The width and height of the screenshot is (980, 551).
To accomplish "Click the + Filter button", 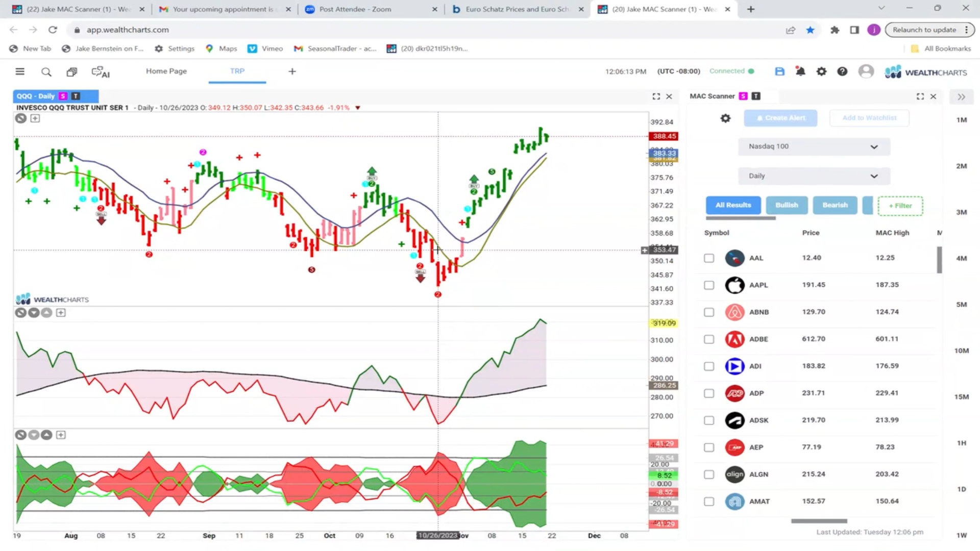I will click(x=900, y=206).
